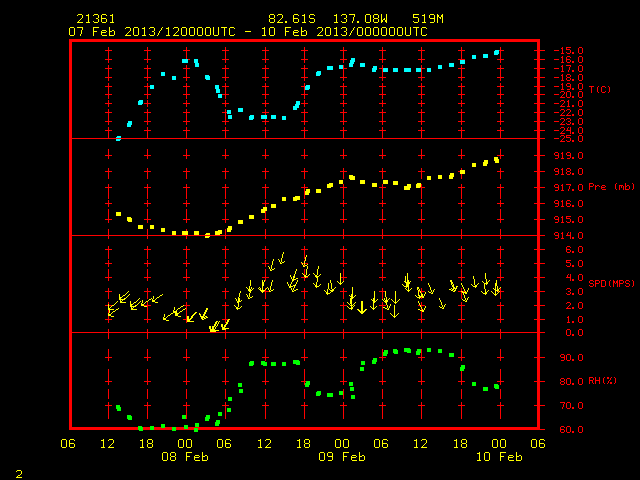
Task: Click the -25.0 temperature tick value
Action: [568, 139]
